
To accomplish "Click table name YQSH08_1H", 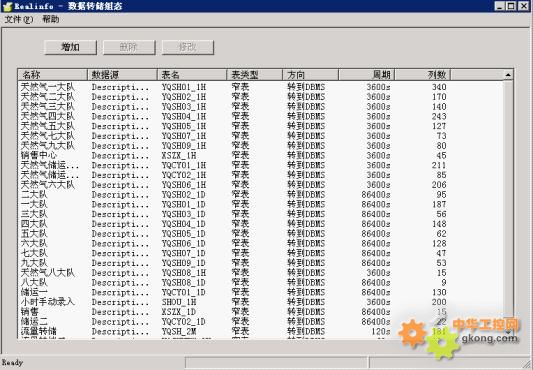I will point(184,273).
